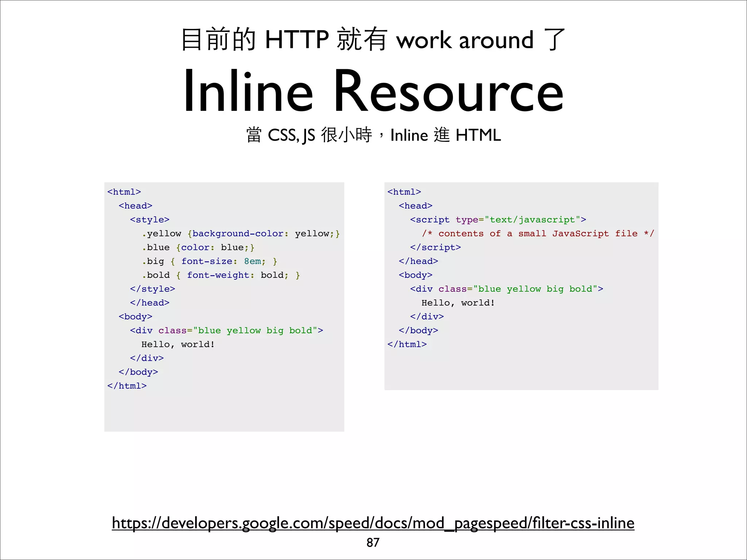This screenshot has height=560, width=747.
Task: Click '<div class="blue yellow big bold">' in right code
Action: tap(507, 289)
